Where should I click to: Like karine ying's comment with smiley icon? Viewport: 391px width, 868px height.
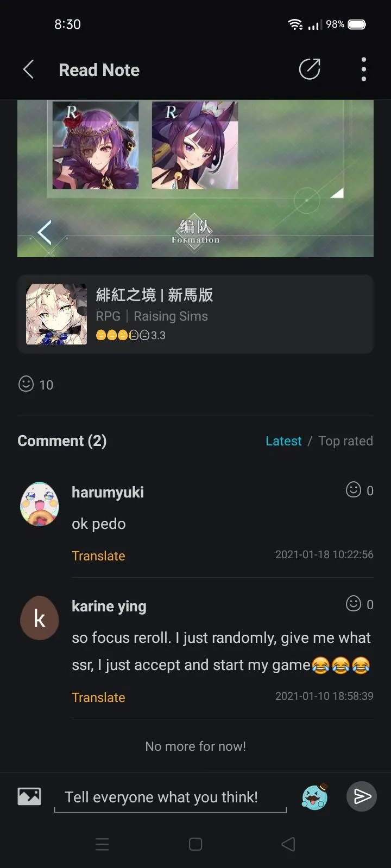coord(354,603)
